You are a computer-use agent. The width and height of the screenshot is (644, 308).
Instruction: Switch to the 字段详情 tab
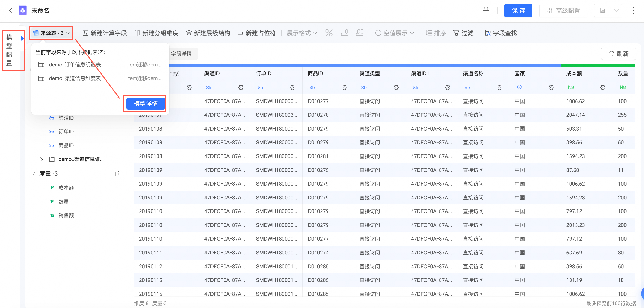click(x=181, y=54)
